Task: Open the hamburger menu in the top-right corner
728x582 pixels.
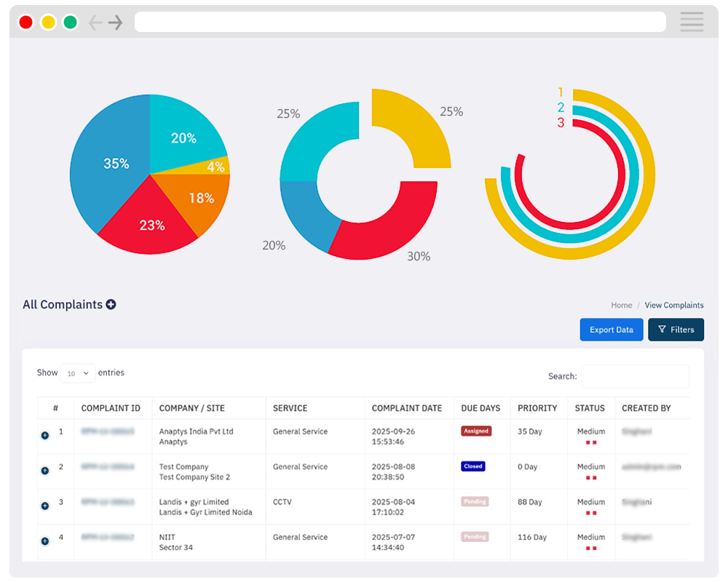Action: (691, 22)
